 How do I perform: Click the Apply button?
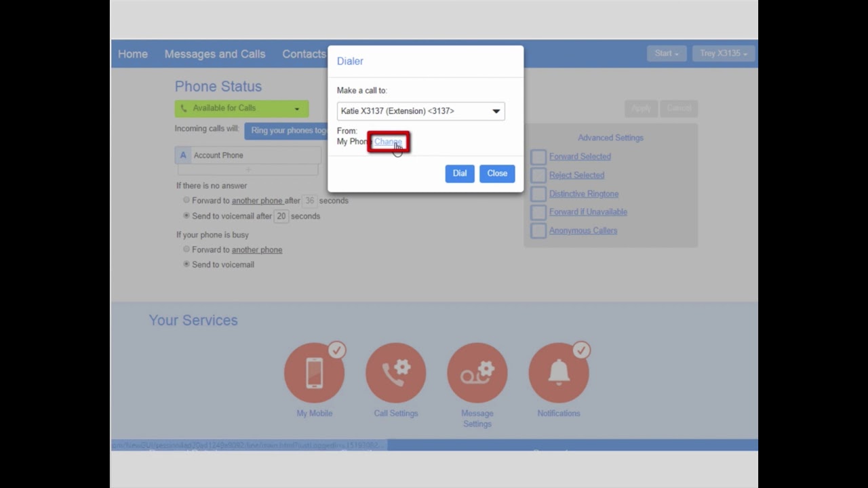coord(641,108)
